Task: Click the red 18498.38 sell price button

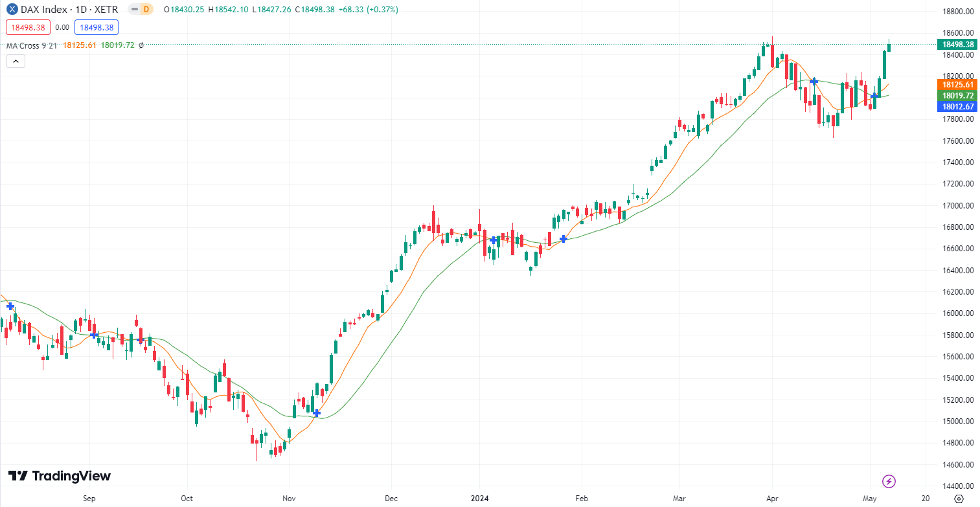Action: 28,27
